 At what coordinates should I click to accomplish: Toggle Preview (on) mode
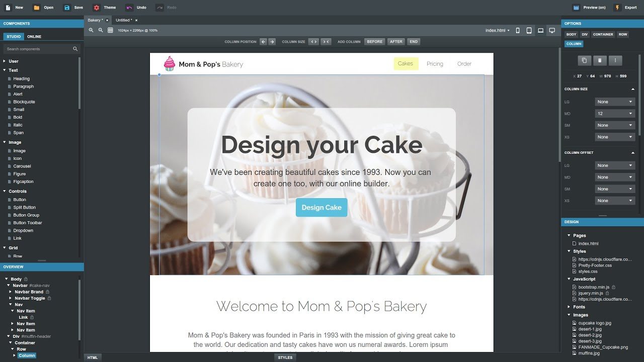[x=589, y=8]
